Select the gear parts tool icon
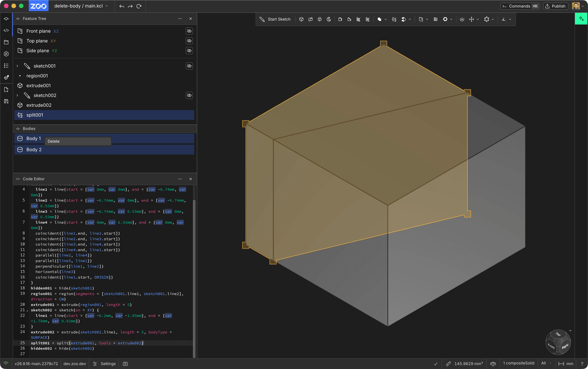Viewport: 588px width, 369px height. [445, 19]
